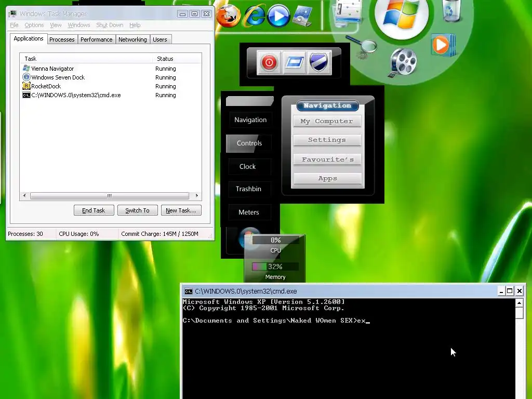Select Controls in the black sidebar
This screenshot has width=532, height=399.
tap(249, 143)
